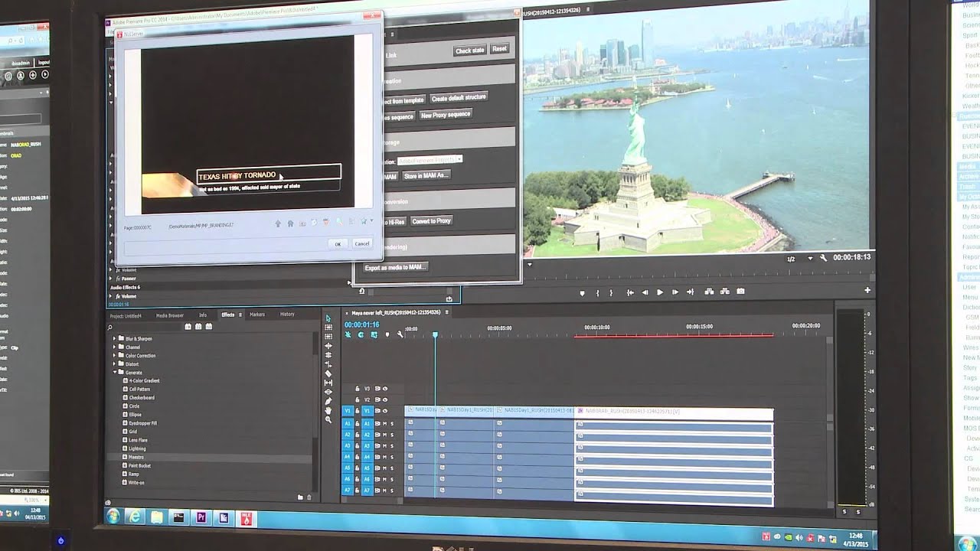Screen dimensions: 980x551
Task: Select the Zoom magnifier tool
Action: (328, 419)
